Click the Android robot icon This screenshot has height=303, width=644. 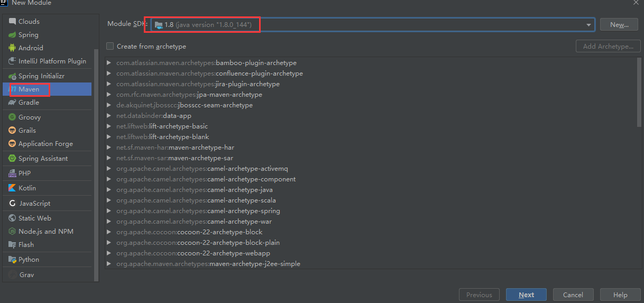pos(13,48)
